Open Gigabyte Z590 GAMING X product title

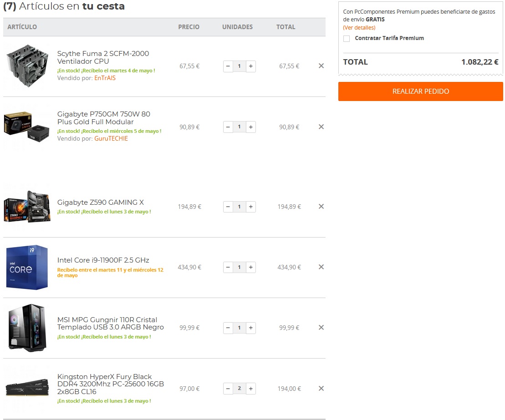(x=101, y=202)
